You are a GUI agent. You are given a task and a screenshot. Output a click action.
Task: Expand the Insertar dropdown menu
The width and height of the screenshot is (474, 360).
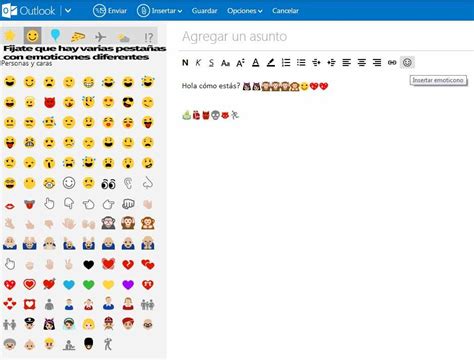160,11
